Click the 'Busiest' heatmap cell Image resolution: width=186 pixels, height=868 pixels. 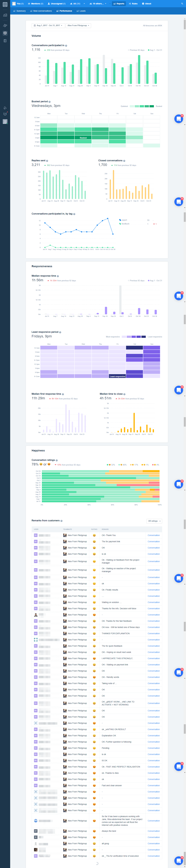pyautogui.click(x=83, y=138)
